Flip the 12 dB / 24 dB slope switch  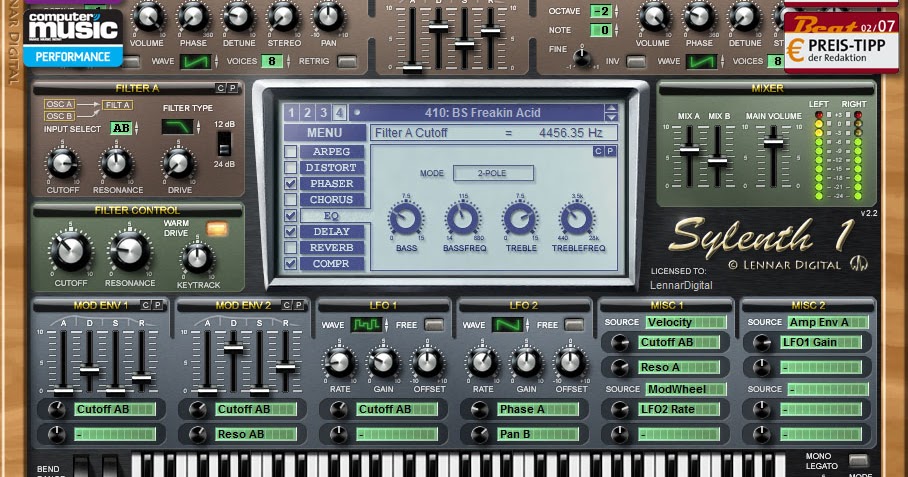pos(224,144)
